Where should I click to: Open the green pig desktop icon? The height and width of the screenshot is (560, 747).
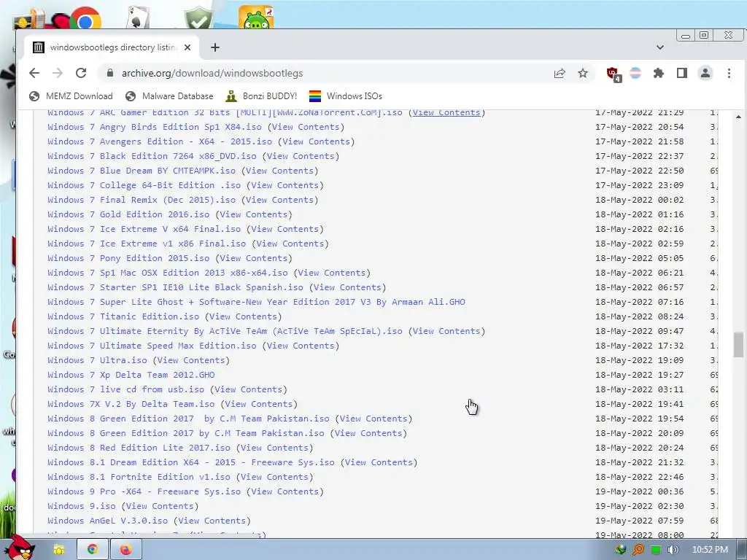[256, 17]
